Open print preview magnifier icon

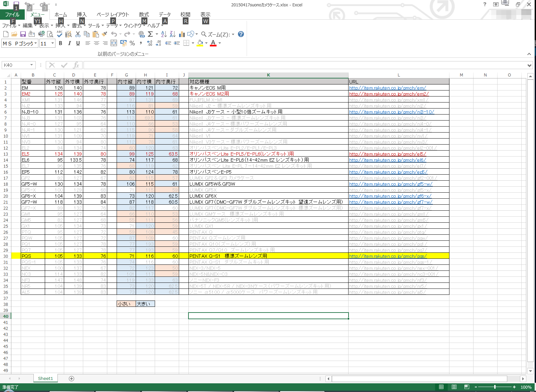pyautogui.click(x=50, y=34)
